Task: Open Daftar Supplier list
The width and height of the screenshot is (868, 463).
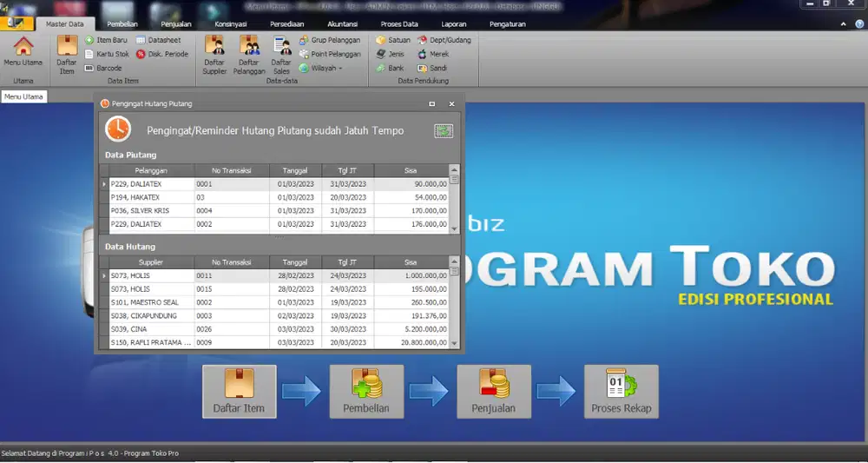Action: (x=214, y=54)
